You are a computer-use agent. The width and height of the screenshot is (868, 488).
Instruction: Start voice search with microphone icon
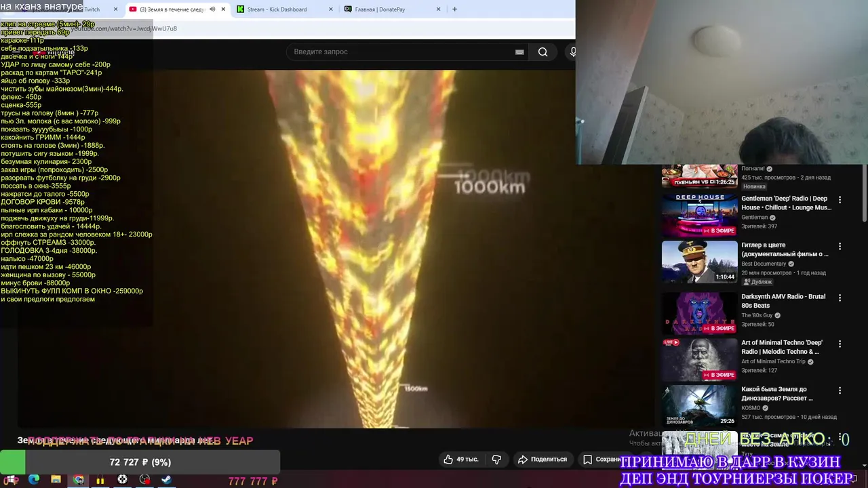572,52
